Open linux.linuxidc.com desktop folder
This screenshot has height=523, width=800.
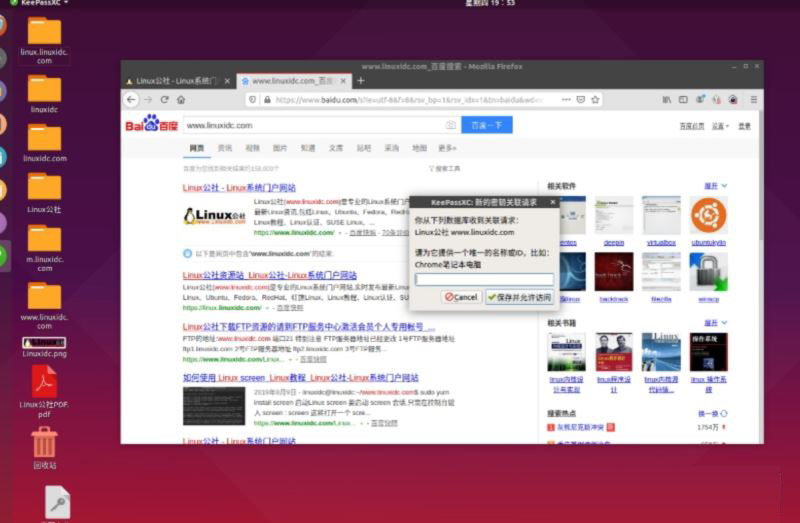pyautogui.click(x=44, y=40)
